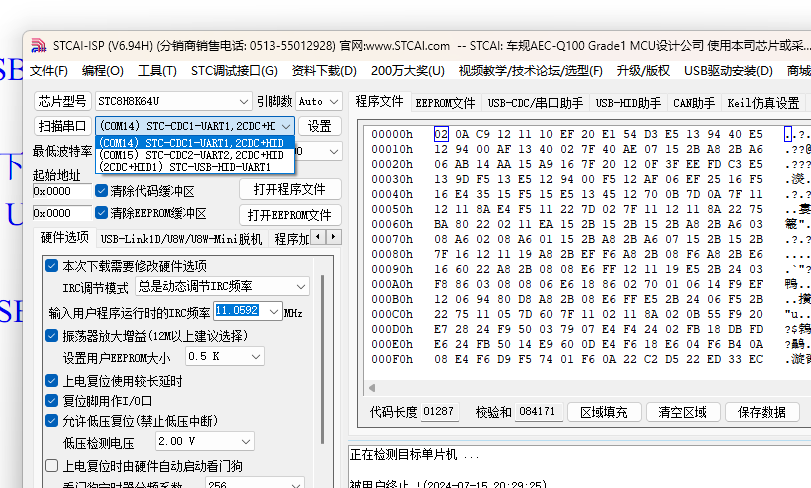Open the STC调试接口(G) menu
The width and height of the screenshot is (811, 488).
234,71
